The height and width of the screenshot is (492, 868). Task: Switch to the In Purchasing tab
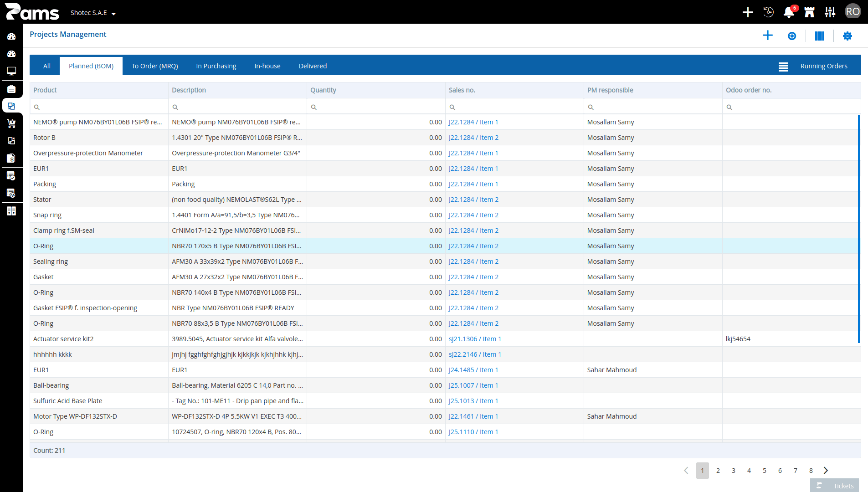click(216, 66)
